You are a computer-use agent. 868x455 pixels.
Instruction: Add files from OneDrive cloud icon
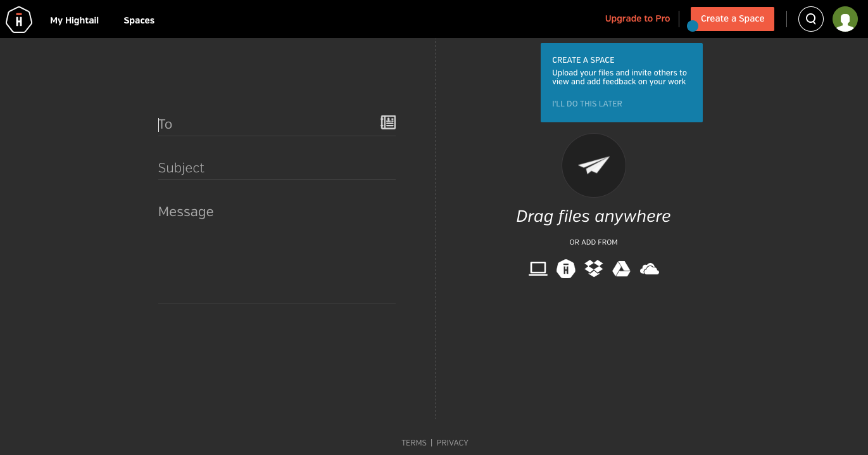coord(650,269)
